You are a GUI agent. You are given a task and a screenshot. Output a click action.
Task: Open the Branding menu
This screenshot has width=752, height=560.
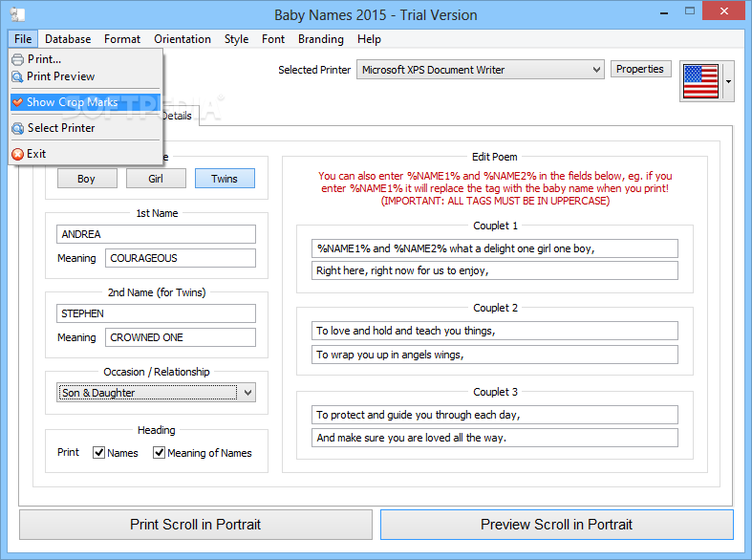point(321,39)
